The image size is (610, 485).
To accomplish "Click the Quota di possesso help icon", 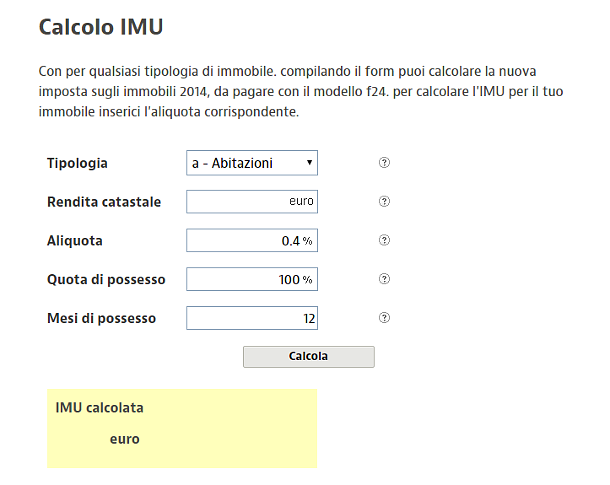I will pos(384,280).
